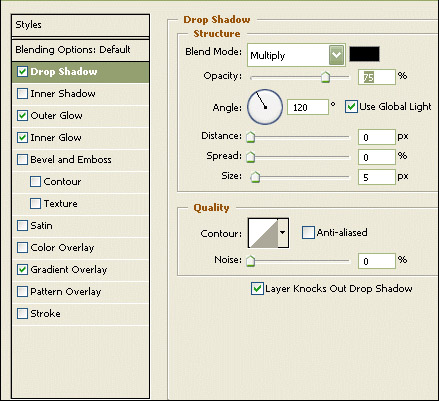
Task: Enable the Color Overlay checkbox
Action: (x=22, y=248)
